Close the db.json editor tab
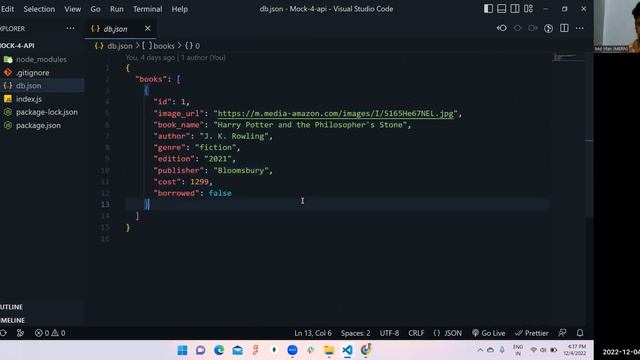Viewport: 640px width, 360px height. pos(148,28)
